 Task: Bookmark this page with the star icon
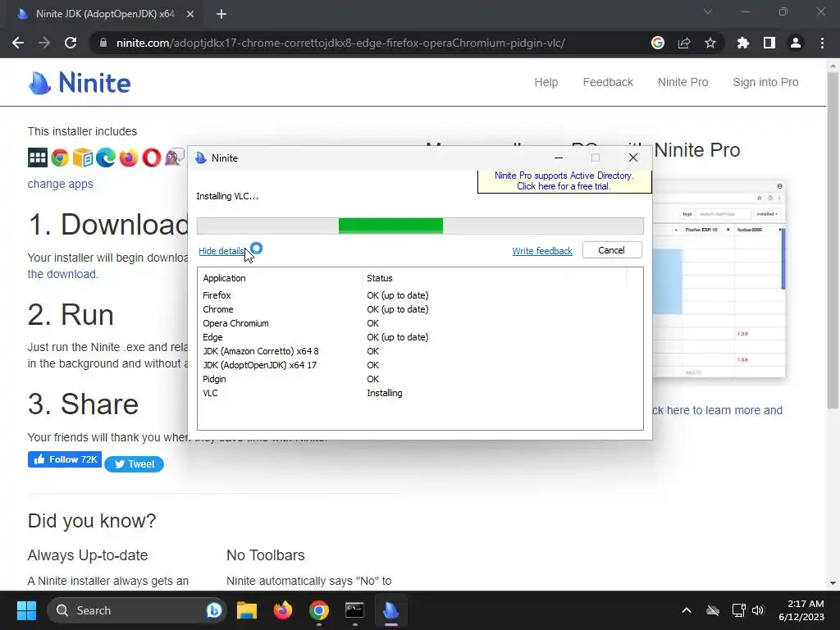tap(710, 43)
